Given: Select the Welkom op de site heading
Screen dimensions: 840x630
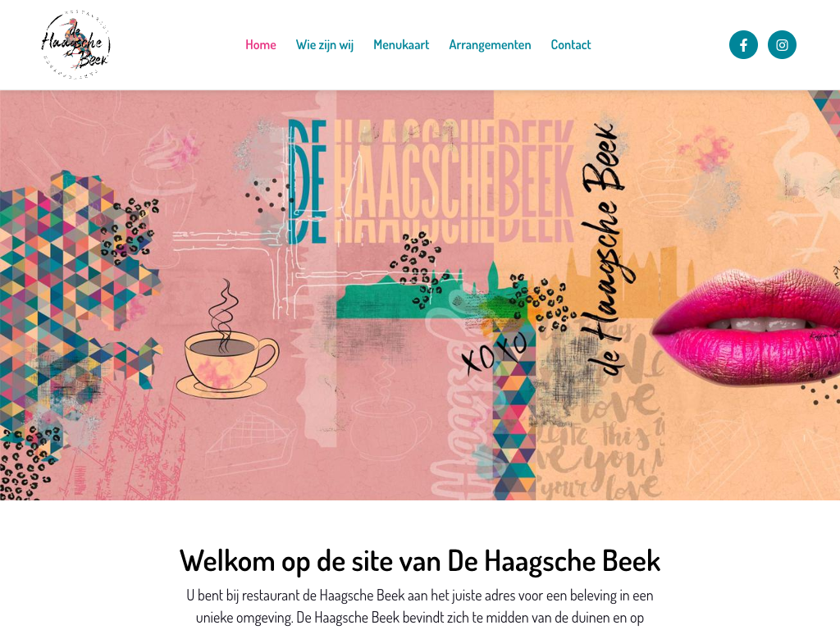Looking at the screenshot, I should click(420, 561).
